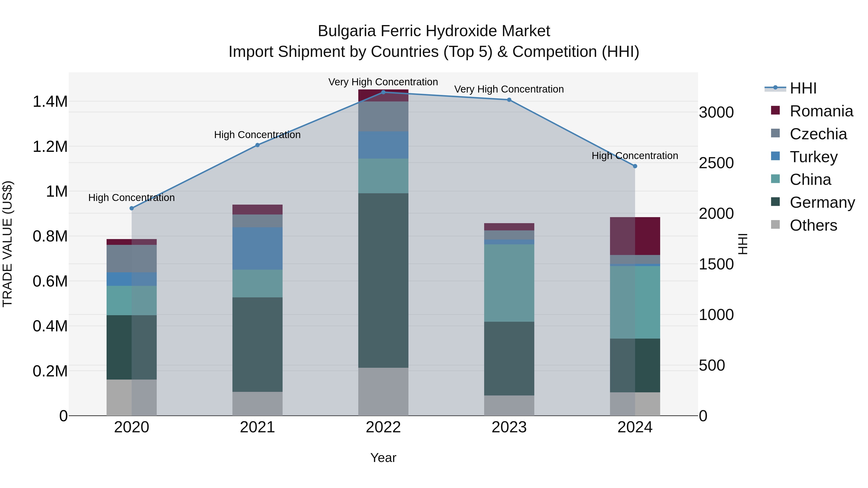The image size is (868, 488).
Task: Select the Others segment in the 2020 bar
Action: tap(132, 397)
